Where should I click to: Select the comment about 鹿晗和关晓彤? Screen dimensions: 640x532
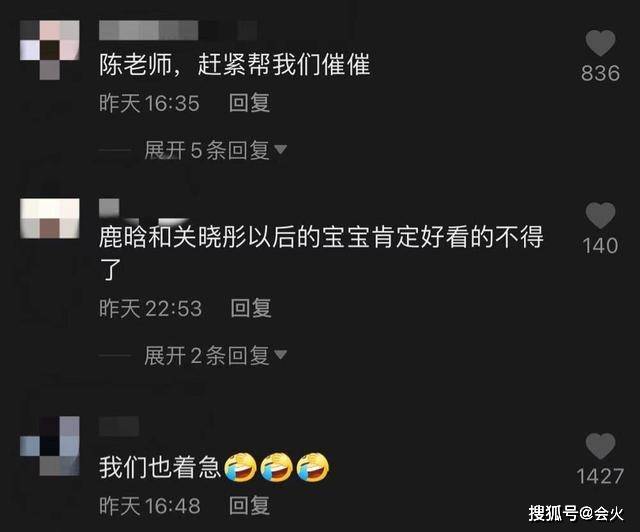pos(321,253)
